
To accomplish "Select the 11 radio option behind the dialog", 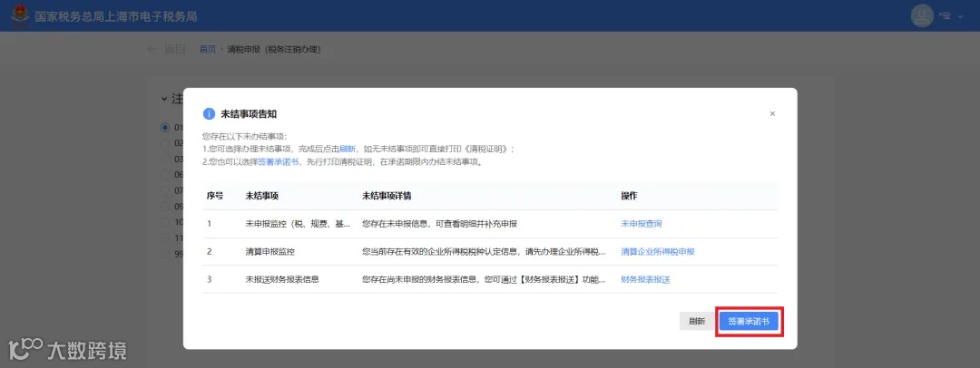I will (165, 238).
